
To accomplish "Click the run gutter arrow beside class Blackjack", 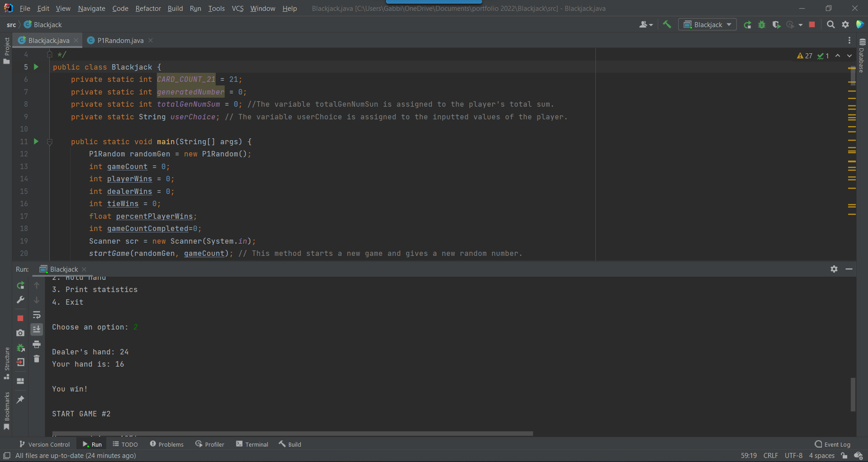I will click(x=36, y=67).
